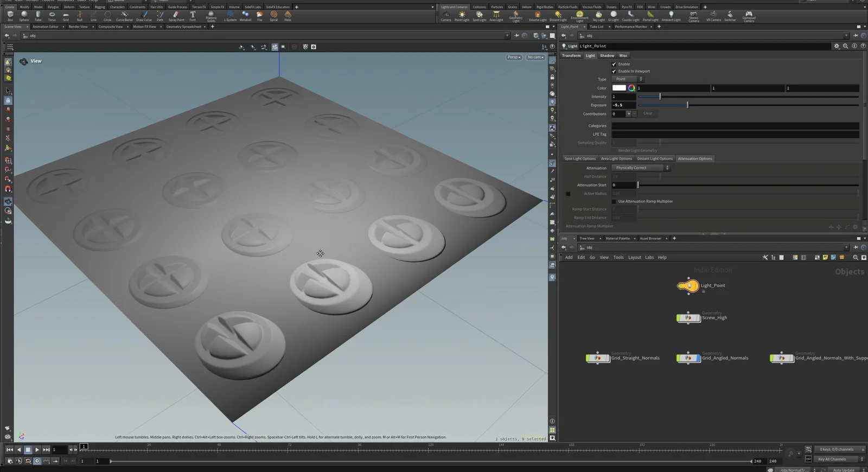Choose the Grid shelf tool
The width and height of the screenshot is (868, 472).
click(66, 16)
